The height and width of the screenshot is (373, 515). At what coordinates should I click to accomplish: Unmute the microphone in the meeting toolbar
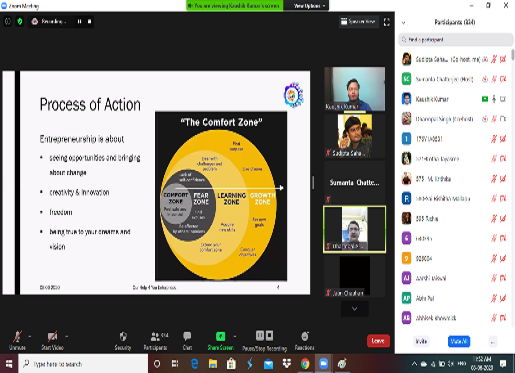click(x=17, y=340)
